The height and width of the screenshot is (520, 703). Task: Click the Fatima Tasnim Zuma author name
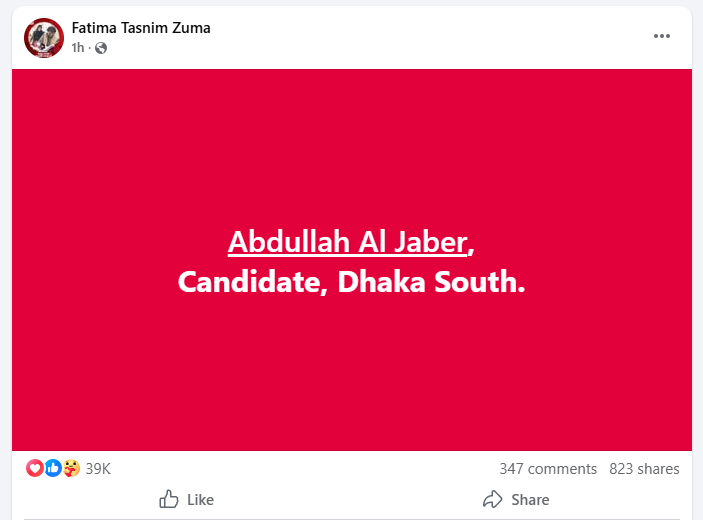tap(141, 28)
